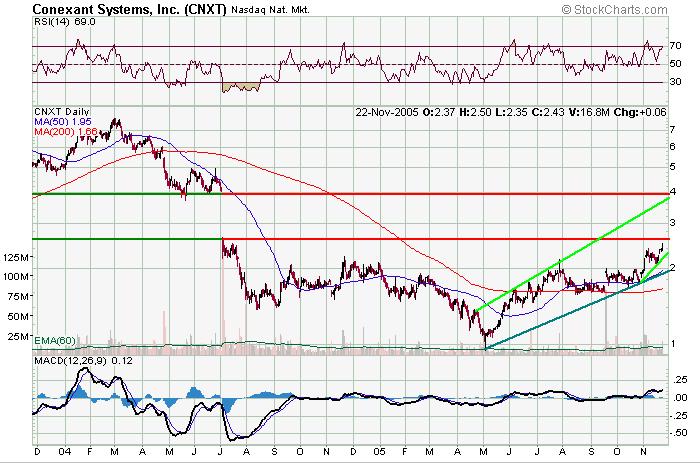Click the MA(50) 1.95 legend entry
The height and width of the screenshot is (463, 700).
[62, 122]
